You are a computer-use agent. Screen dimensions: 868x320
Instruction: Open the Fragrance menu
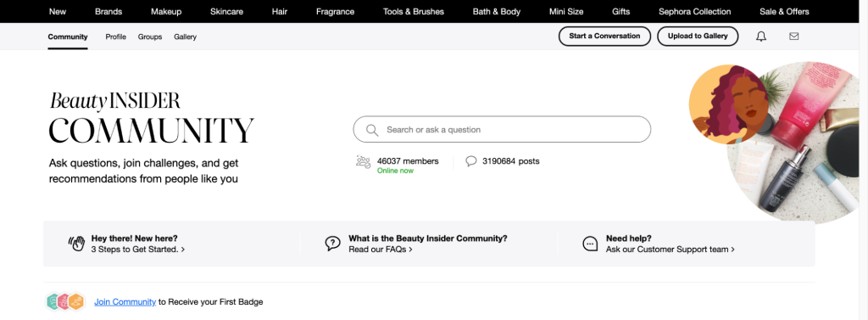336,12
